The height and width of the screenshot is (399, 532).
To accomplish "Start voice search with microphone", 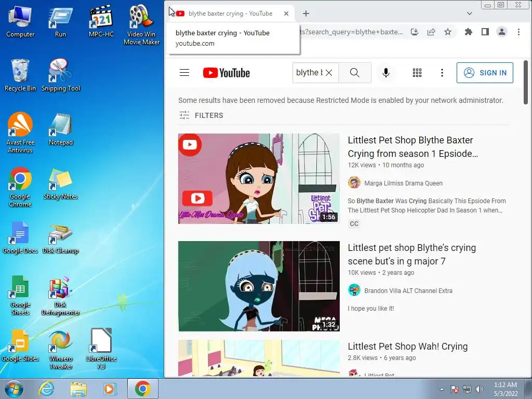I will [386, 73].
